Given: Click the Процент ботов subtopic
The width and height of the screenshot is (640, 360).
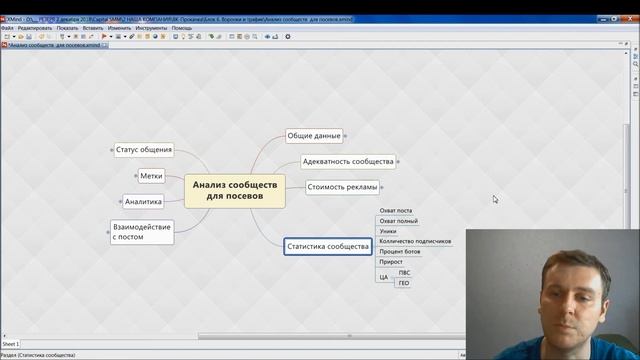Looking at the screenshot, I should coord(400,251).
